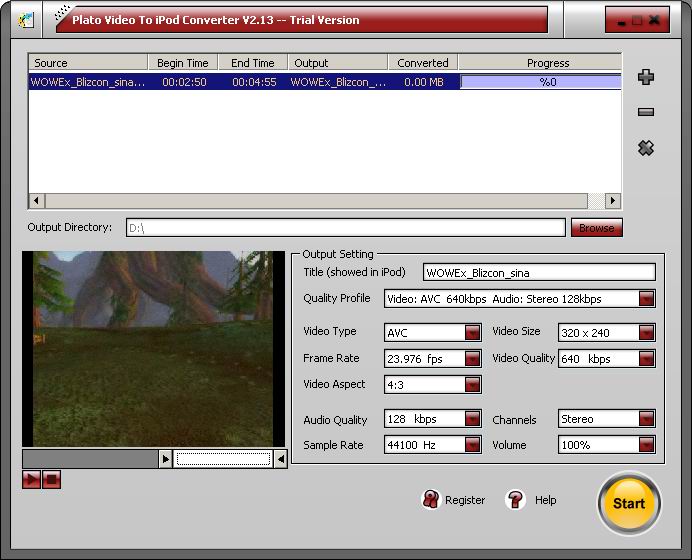Click the begin-time marker arrow under preview
The height and width of the screenshot is (560, 692).
point(165,459)
